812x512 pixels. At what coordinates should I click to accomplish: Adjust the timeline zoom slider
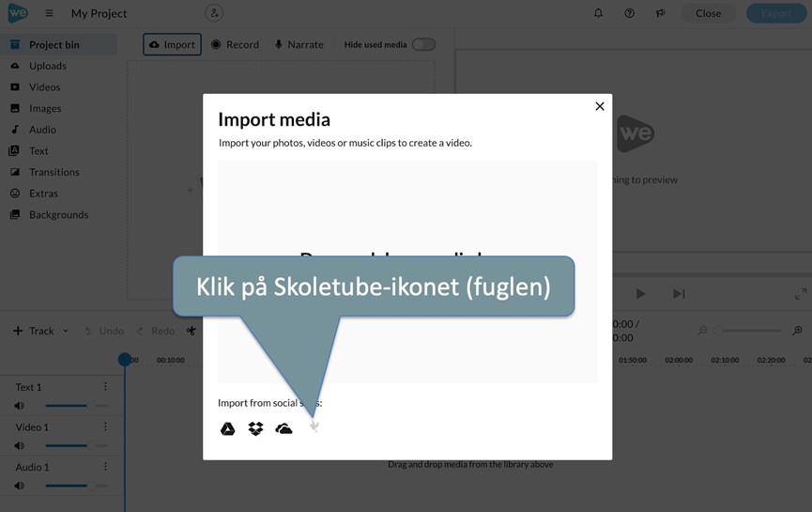coord(748,330)
